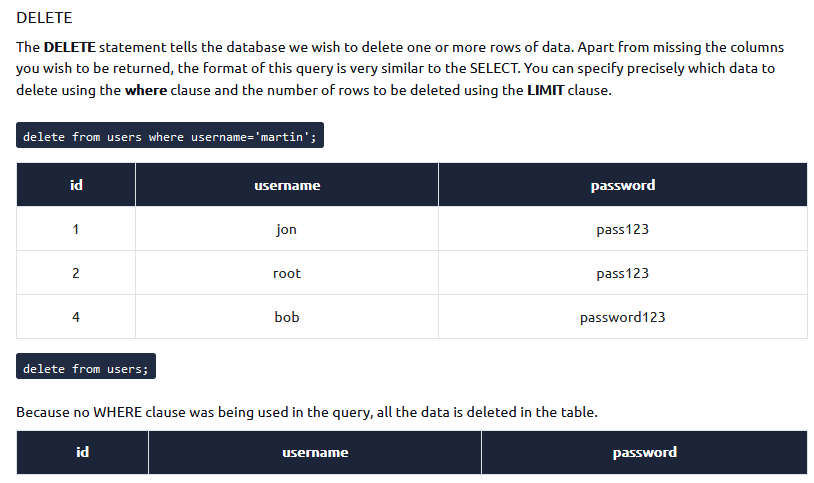814x483 pixels.
Task: Click the id header in the empty table
Action: point(83,452)
